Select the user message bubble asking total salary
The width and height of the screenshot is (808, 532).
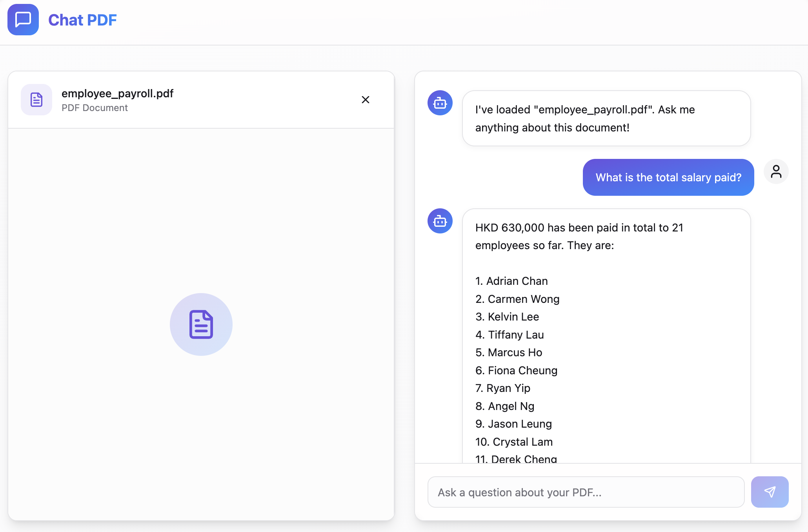pyautogui.click(x=668, y=177)
